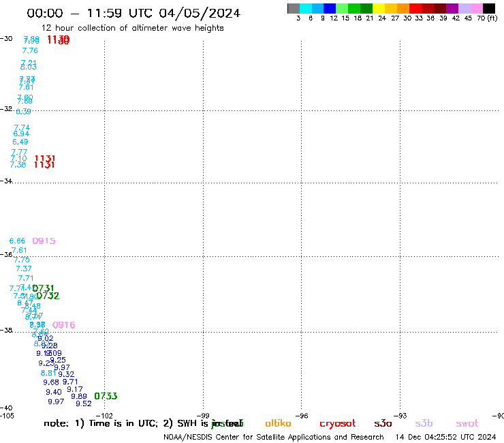Click the wave height value 9.40
This screenshot has width=504, height=443.
pyautogui.click(x=54, y=392)
